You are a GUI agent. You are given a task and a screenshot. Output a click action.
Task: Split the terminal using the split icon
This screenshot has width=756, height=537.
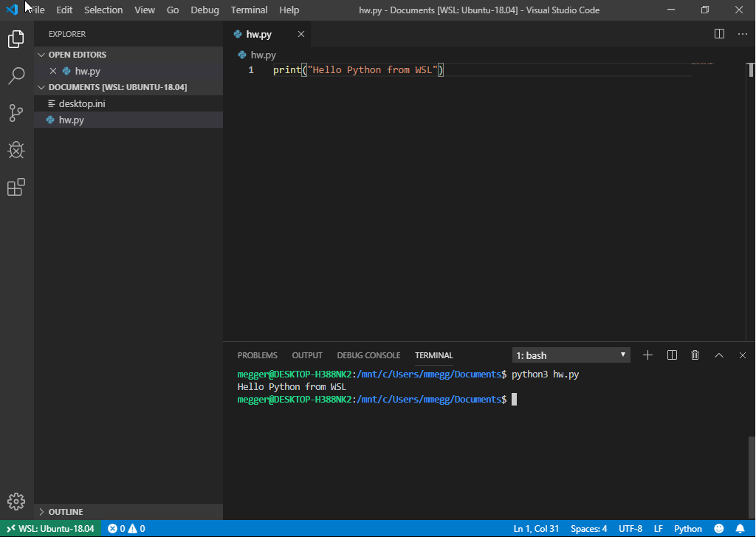[671, 355]
